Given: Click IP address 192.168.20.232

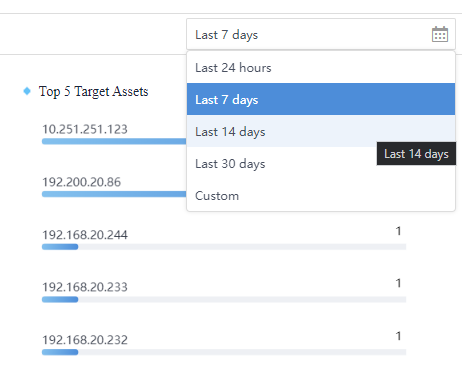Looking at the screenshot, I should click(x=85, y=340).
